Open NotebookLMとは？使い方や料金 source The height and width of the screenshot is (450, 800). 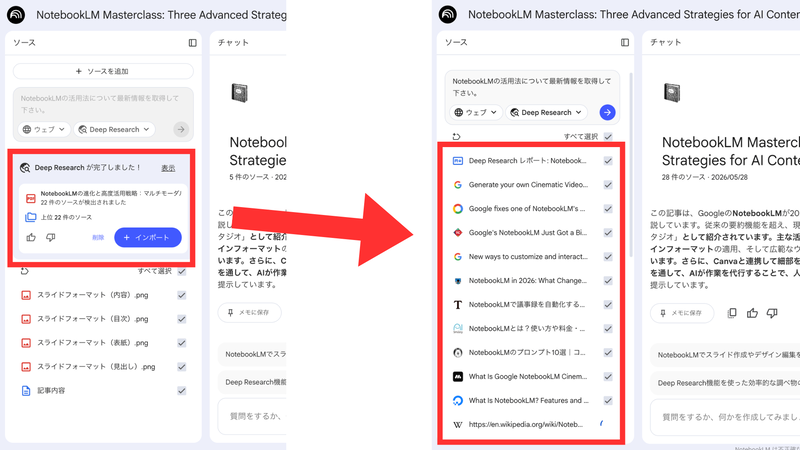pyautogui.click(x=527, y=329)
